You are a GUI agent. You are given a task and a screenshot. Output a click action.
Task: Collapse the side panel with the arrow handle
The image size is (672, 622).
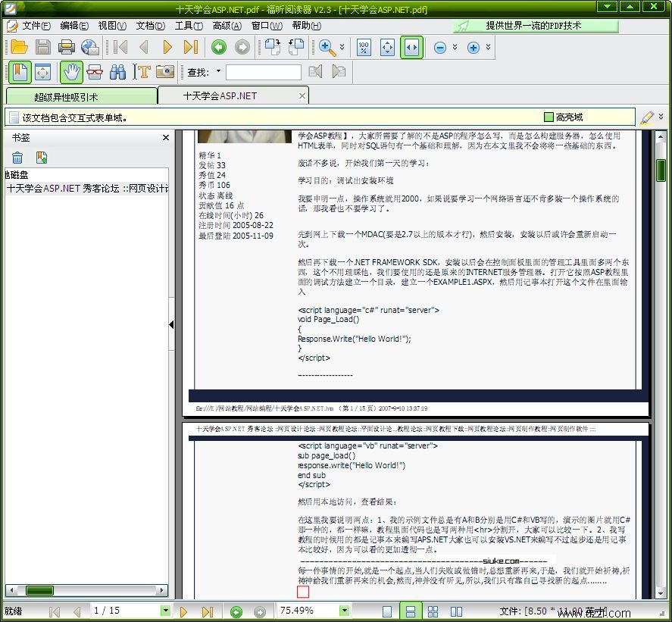point(171,324)
